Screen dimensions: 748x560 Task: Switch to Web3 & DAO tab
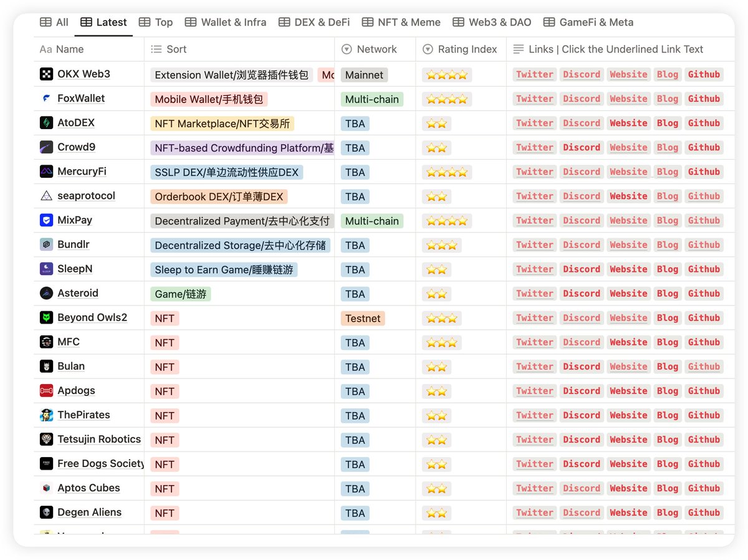(492, 22)
